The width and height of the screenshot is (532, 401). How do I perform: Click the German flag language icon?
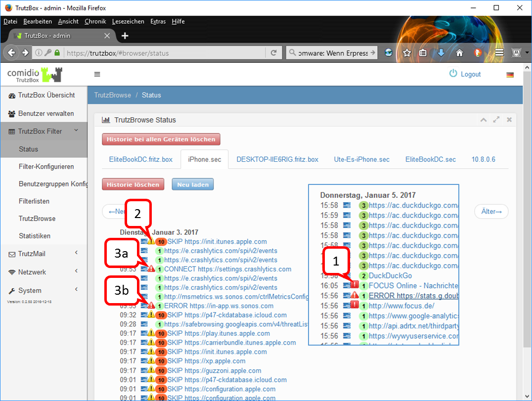[x=510, y=75]
